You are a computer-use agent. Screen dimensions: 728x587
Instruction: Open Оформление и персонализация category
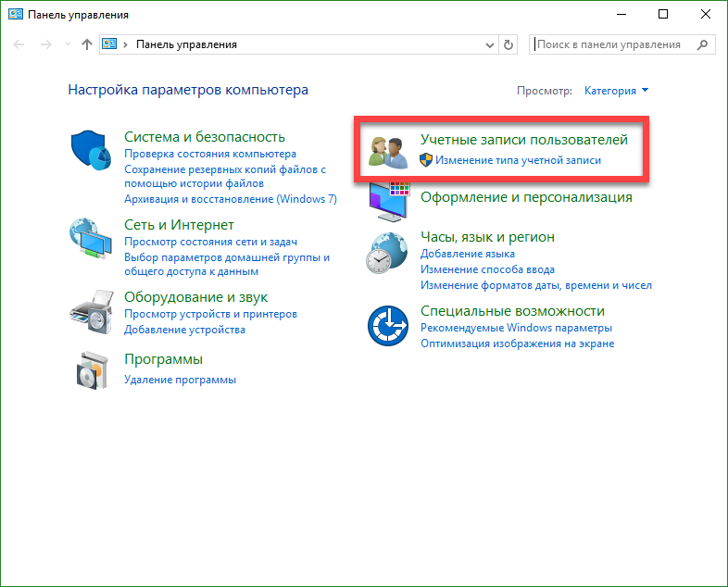click(x=526, y=197)
